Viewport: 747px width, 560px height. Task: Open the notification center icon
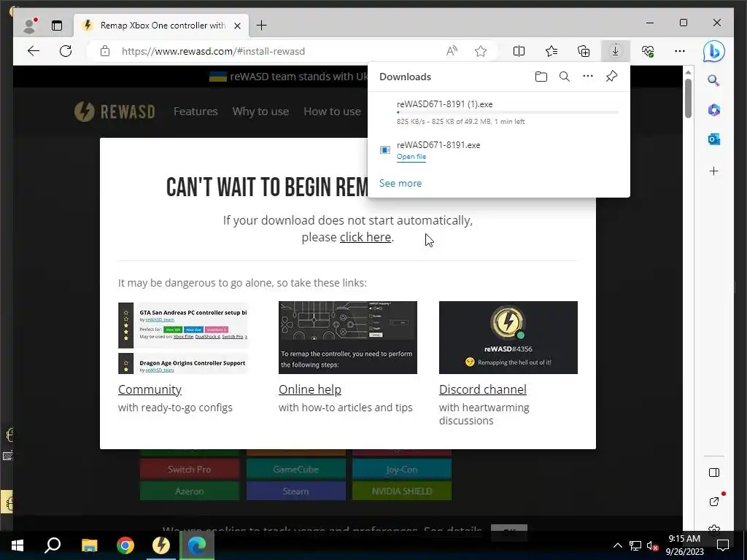723,545
